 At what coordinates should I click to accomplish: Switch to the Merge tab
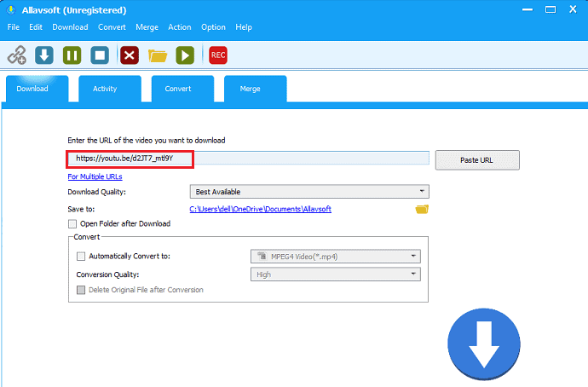(x=256, y=89)
